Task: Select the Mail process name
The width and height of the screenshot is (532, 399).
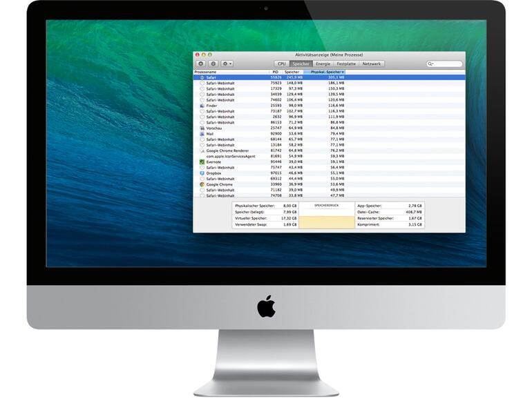Action: click(209, 134)
